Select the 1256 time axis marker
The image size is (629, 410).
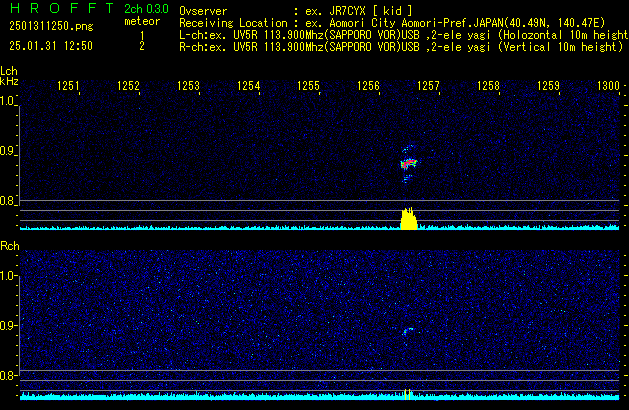[x=368, y=86]
